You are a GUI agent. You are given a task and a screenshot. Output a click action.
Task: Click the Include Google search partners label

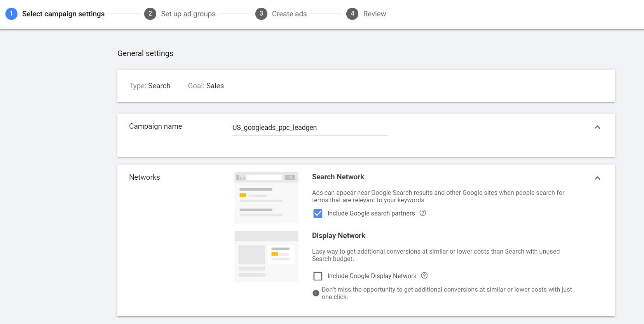371,214
